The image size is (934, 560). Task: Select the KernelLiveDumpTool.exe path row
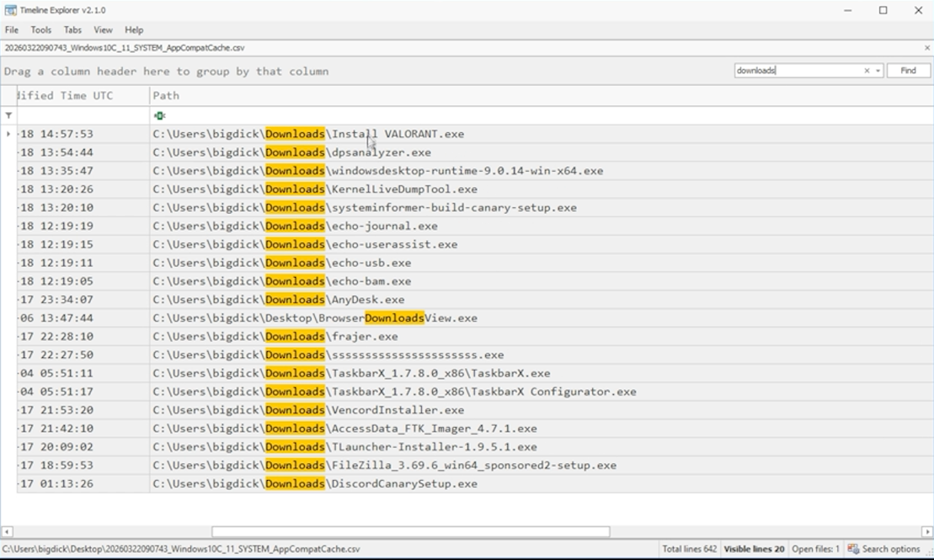point(541,189)
